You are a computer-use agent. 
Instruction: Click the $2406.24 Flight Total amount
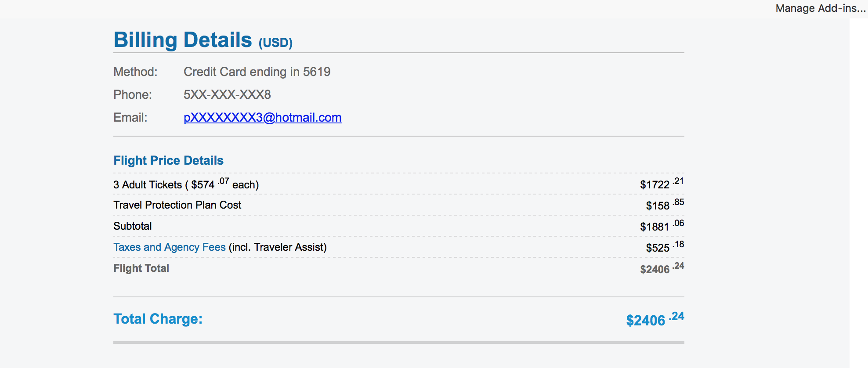tap(661, 269)
